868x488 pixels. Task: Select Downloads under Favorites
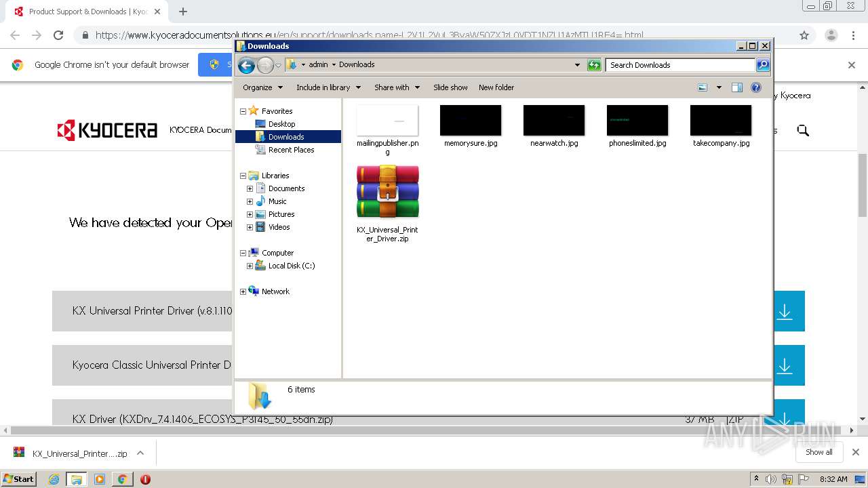click(x=285, y=137)
